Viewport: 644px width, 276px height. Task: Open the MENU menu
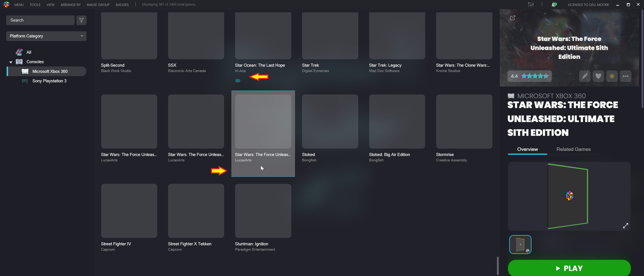(19, 5)
